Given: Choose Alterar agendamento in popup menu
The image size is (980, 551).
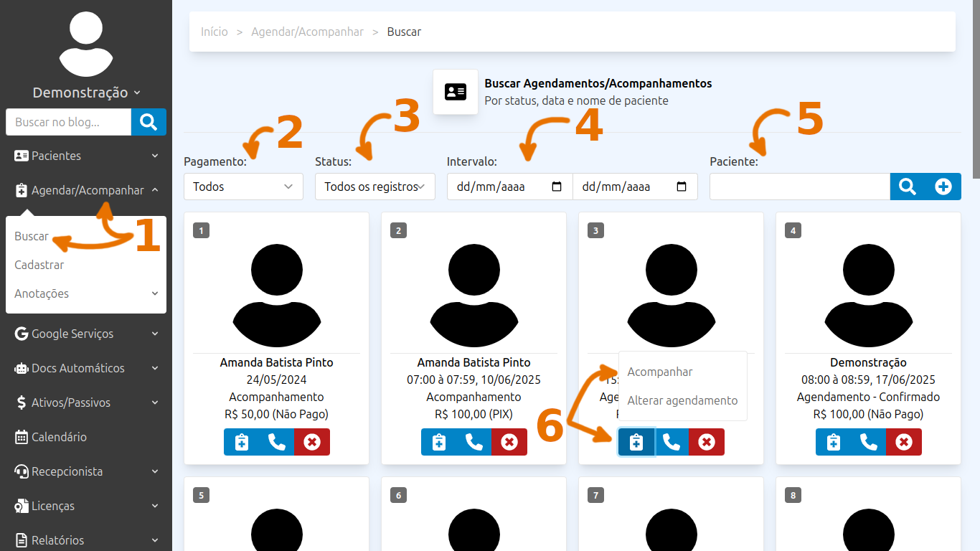Looking at the screenshot, I should 682,400.
